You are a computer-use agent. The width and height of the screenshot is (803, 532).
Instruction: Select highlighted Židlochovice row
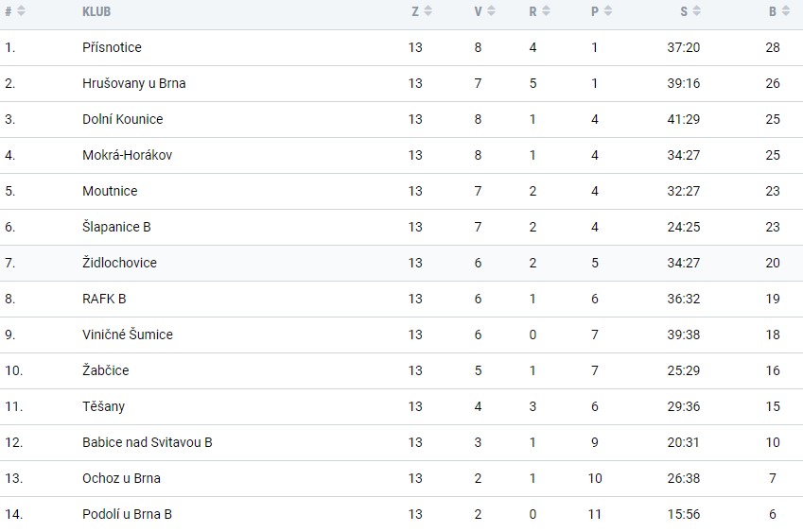pos(401,263)
